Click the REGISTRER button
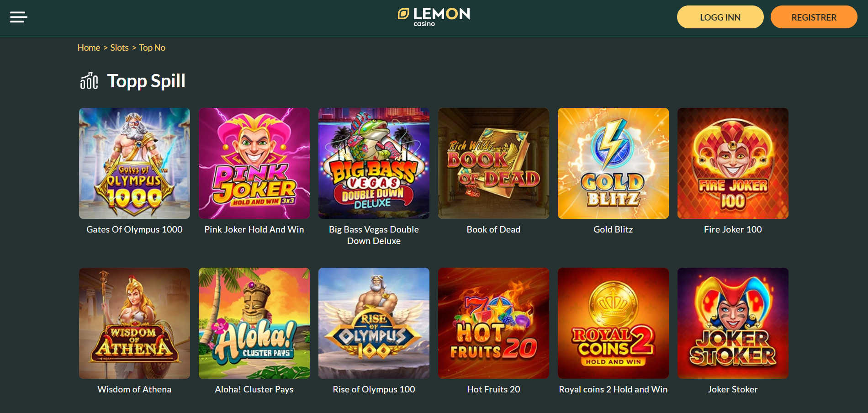 [x=814, y=17]
